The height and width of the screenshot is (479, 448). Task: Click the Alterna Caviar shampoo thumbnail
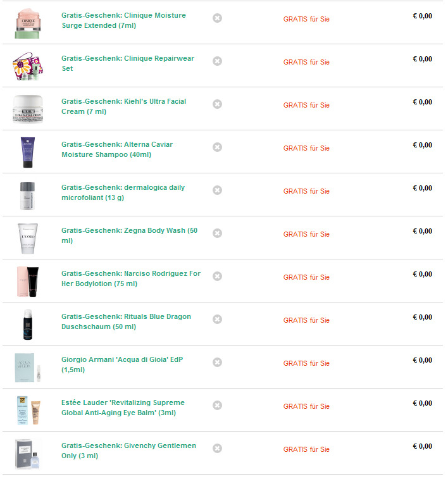(x=28, y=152)
